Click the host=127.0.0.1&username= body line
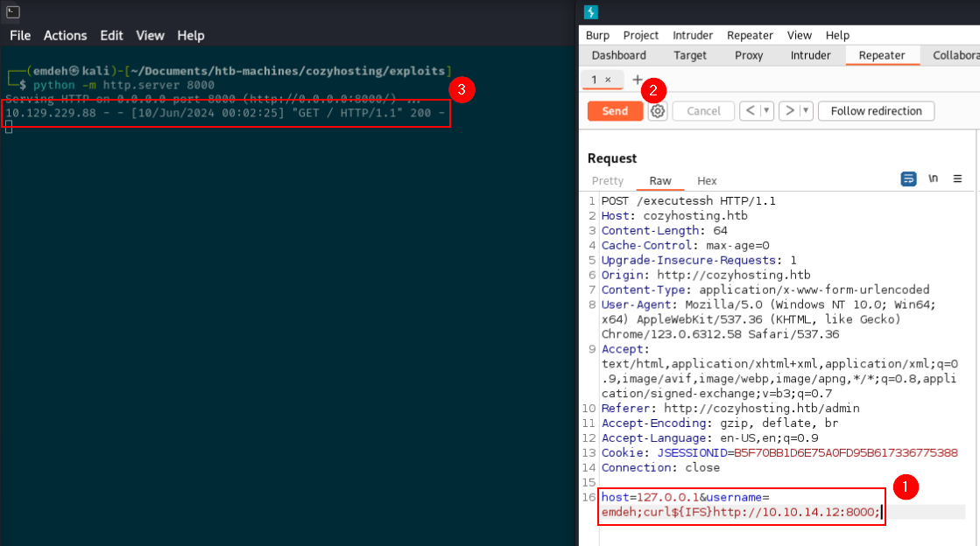Screen dimensions: 980x546 685,497
